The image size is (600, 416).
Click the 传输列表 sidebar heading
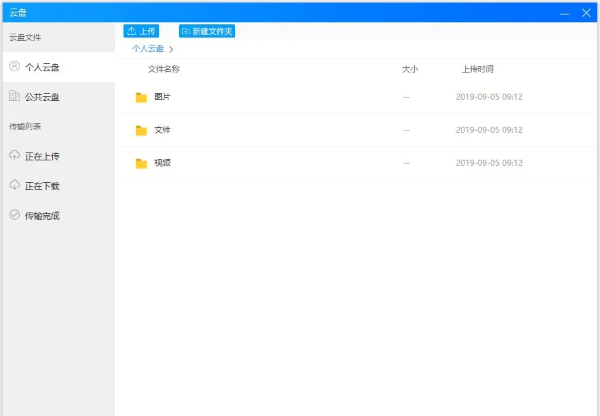click(x=25, y=126)
